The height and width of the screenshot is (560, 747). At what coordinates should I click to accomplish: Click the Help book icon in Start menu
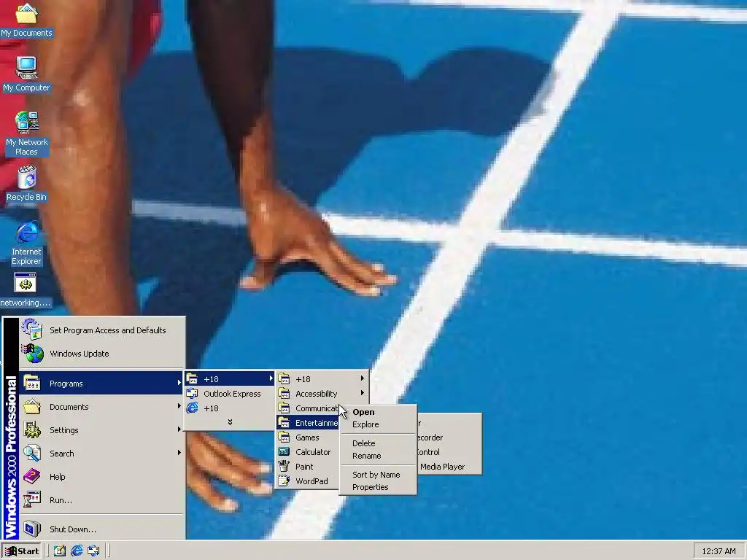(x=32, y=476)
